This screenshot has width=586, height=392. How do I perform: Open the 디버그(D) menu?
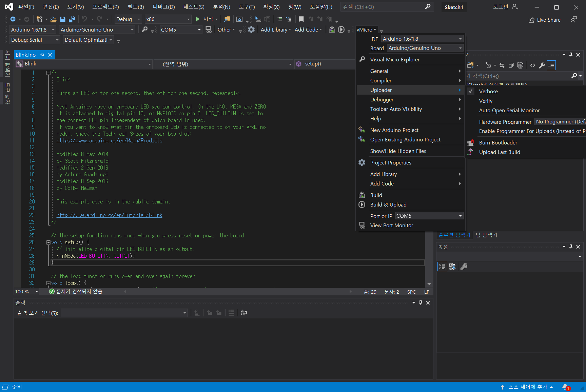click(x=164, y=7)
